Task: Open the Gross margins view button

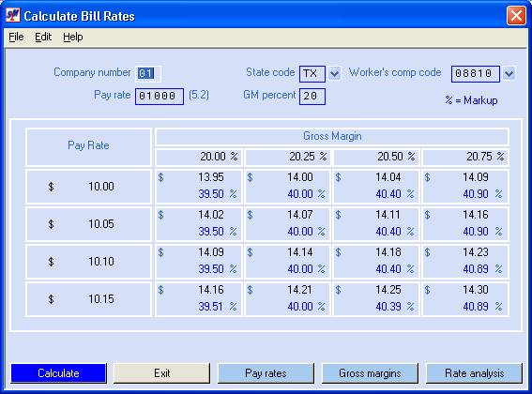Action: pos(370,373)
